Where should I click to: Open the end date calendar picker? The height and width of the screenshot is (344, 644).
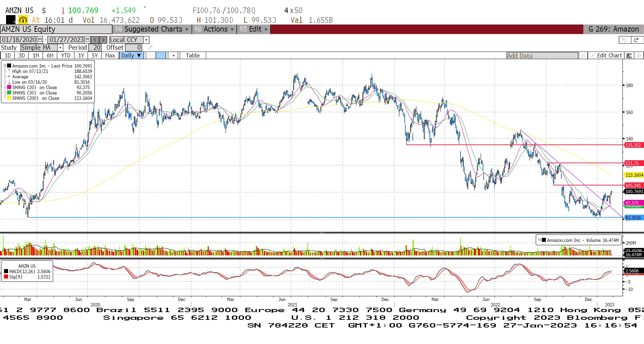tap(87, 40)
